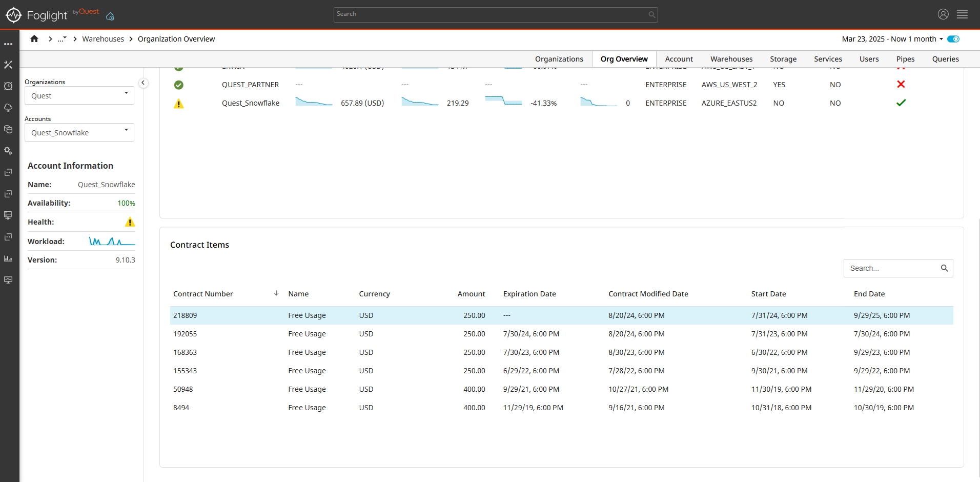Open the user profile icon
The image size is (980, 482).
click(x=943, y=14)
